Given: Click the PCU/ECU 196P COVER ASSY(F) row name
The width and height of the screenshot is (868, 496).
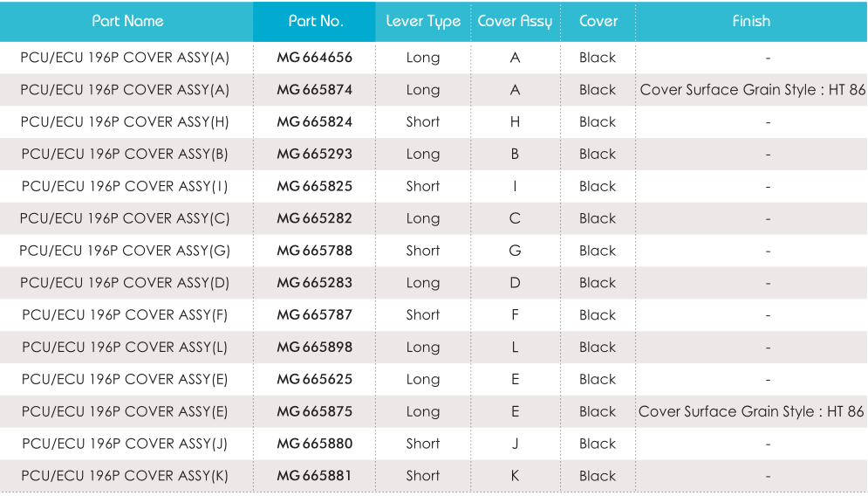Looking at the screenshot, I should click(x=125, y=314).
